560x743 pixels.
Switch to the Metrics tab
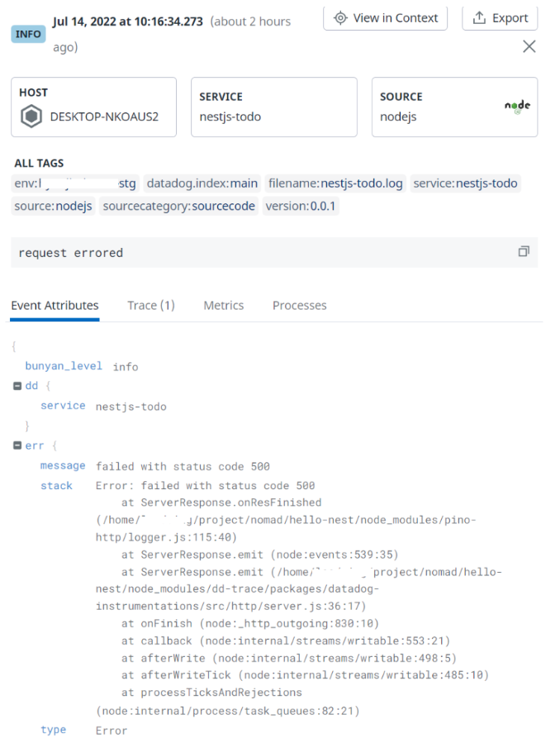[224, 306]
